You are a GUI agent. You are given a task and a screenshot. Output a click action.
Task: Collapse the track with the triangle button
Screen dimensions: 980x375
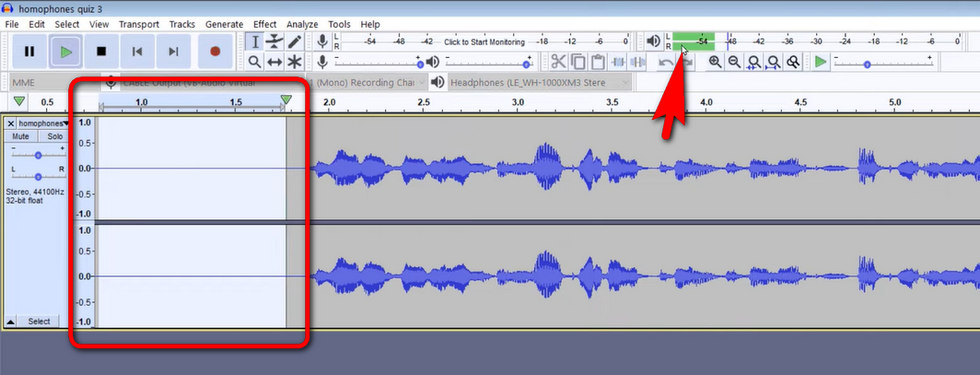tap(11, 321)
